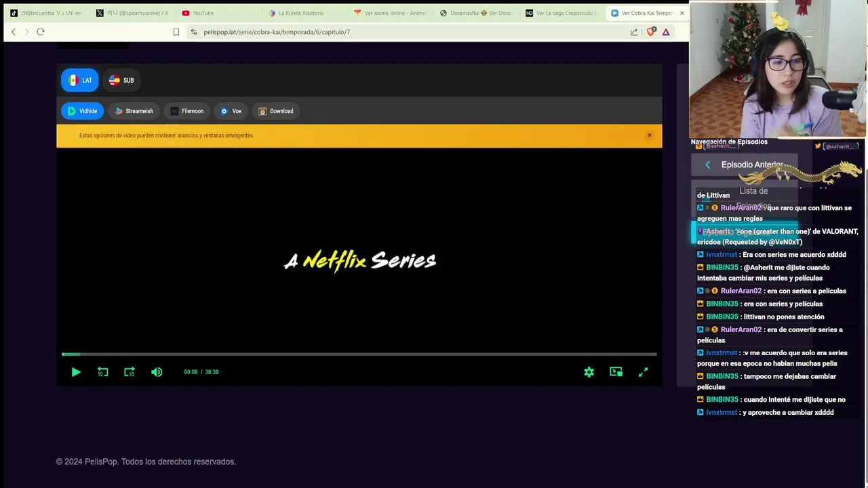Screen dimensions: 868x488
Task: Click the webcam overlay of the streamer
Action: 778,69
